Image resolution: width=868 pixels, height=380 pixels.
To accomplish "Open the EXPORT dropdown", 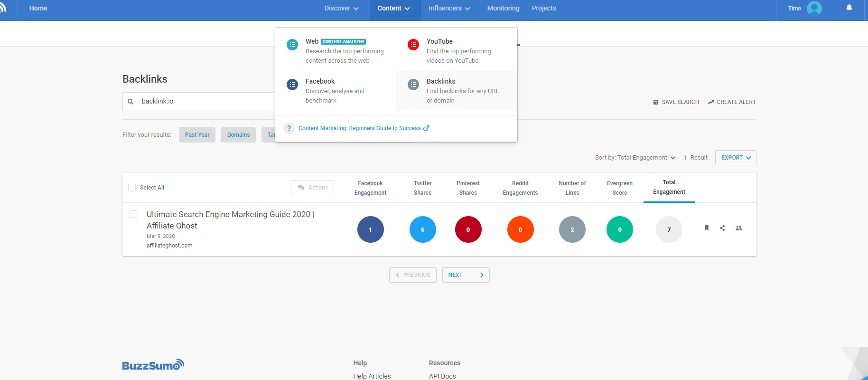I will 736,158.
